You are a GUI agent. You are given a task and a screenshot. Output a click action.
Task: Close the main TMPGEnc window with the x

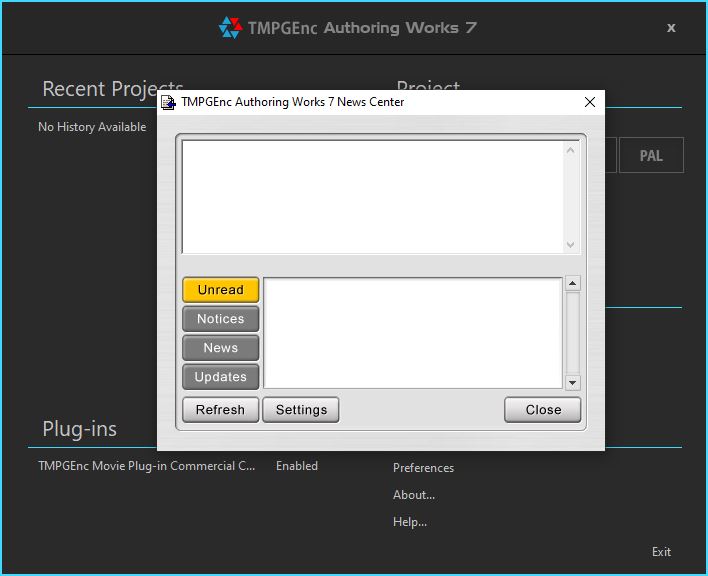click(671, 28)
